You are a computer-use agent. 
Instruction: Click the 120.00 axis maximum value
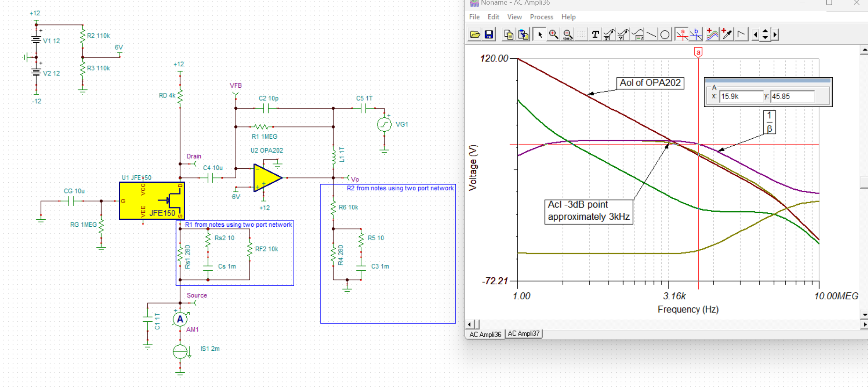point(494,59)
